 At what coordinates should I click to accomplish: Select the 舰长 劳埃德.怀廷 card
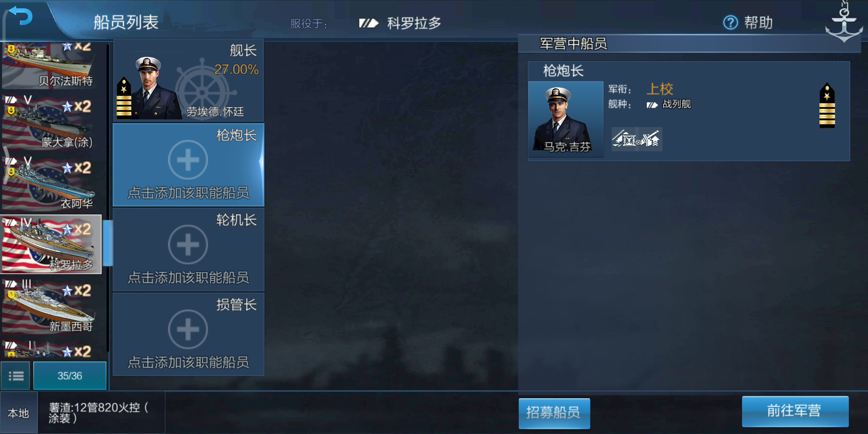click(x=188, y=80)
